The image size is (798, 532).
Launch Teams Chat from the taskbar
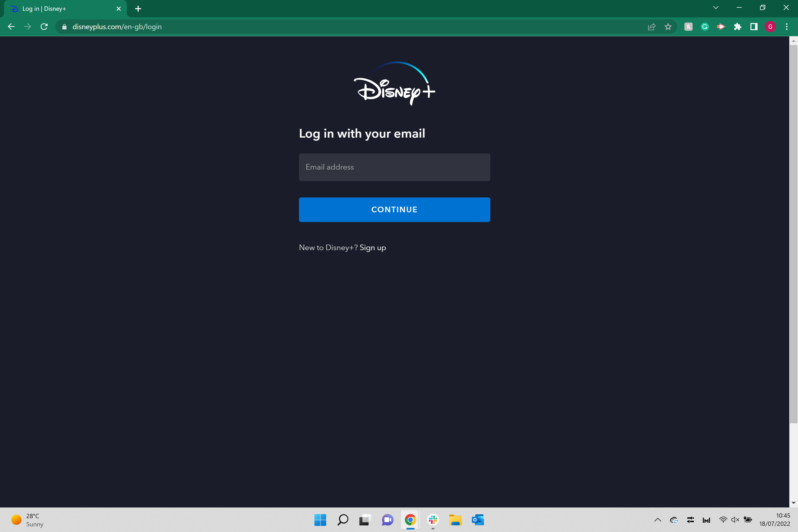click(x=387, y=520)
